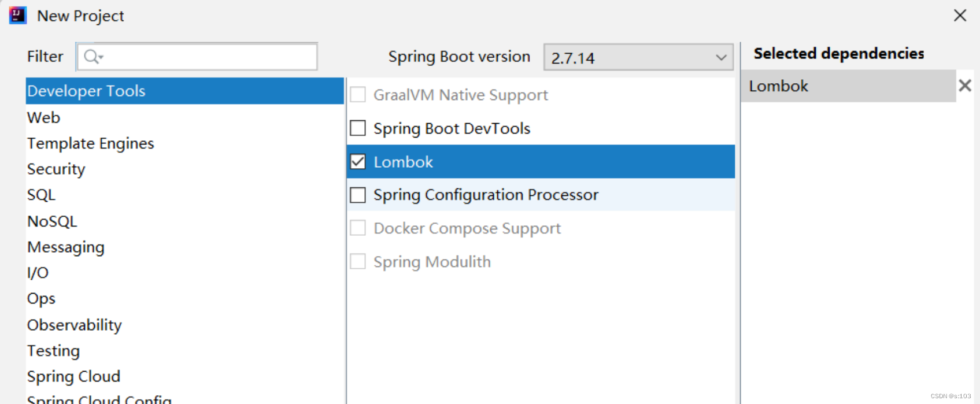The width and height of the screenshot is (980, 404).
Task: Close the New Project dialog
Action: [960, 16]
